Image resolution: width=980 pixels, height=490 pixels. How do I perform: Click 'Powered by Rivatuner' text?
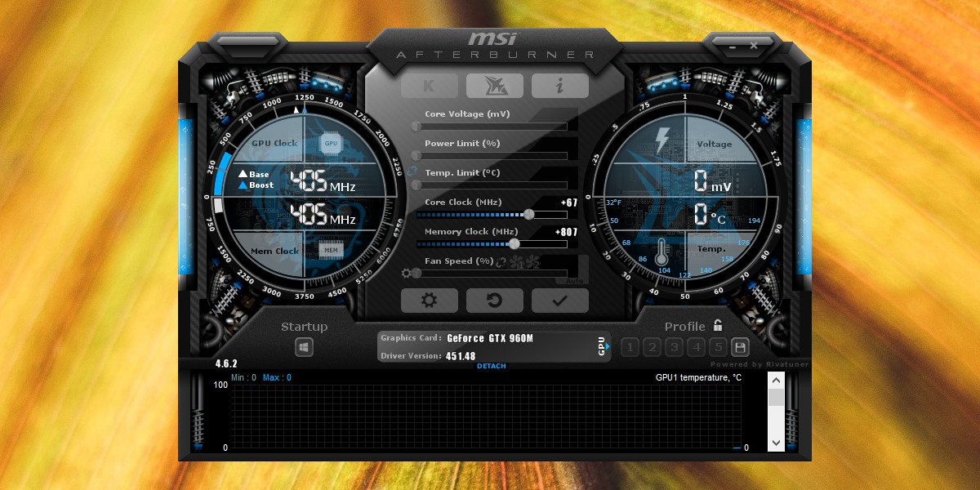(x=759, y=364)
